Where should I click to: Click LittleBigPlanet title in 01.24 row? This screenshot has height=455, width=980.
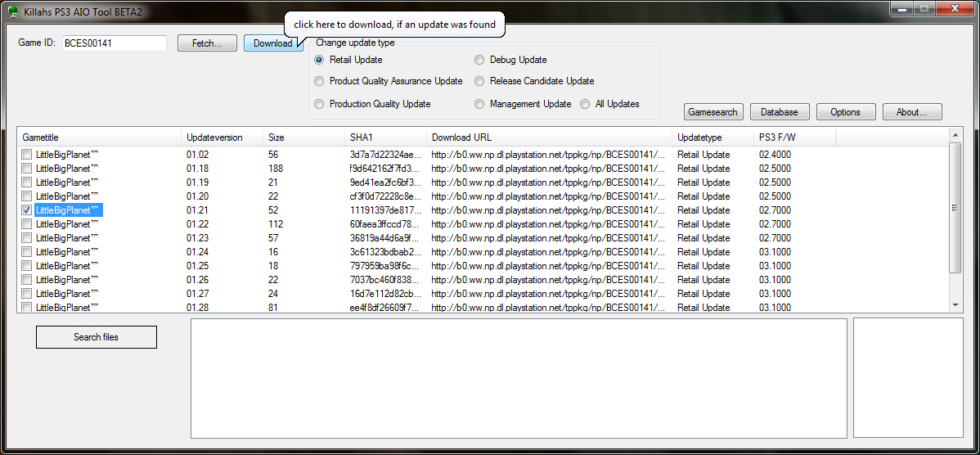[x=68, y=252]
